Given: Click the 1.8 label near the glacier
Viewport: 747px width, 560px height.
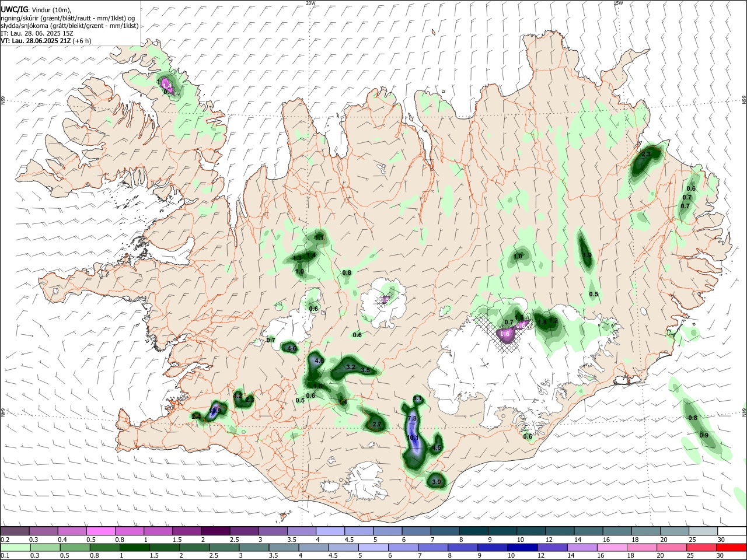Looking at the screenshot, I should [x=542, y=323].
